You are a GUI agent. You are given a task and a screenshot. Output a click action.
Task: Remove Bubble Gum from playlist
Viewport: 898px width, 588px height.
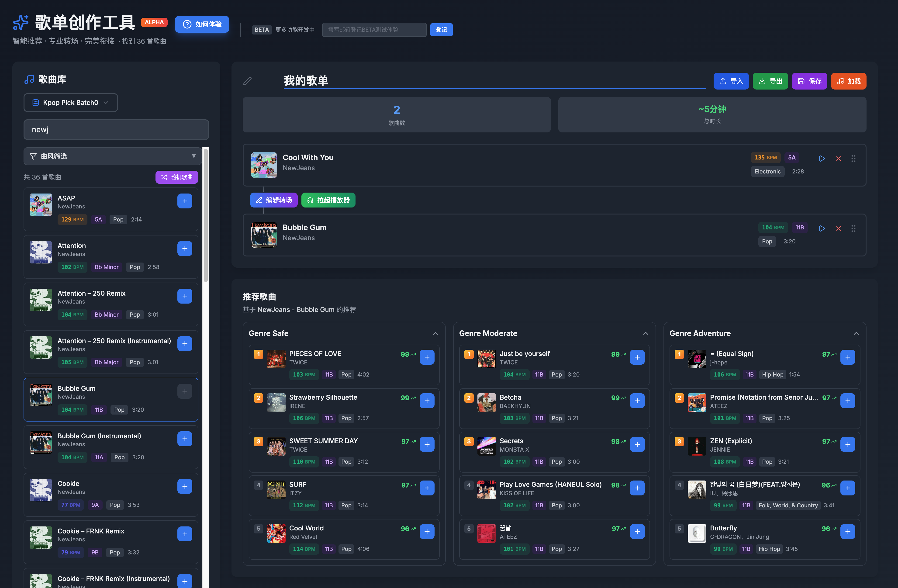click(x=838, y=228)
